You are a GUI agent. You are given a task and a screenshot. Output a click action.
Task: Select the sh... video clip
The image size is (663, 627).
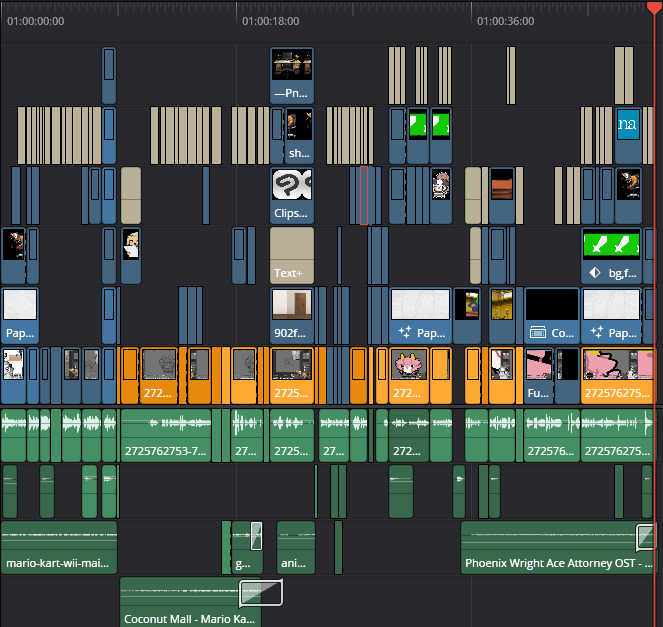click(x=299, y=135)
